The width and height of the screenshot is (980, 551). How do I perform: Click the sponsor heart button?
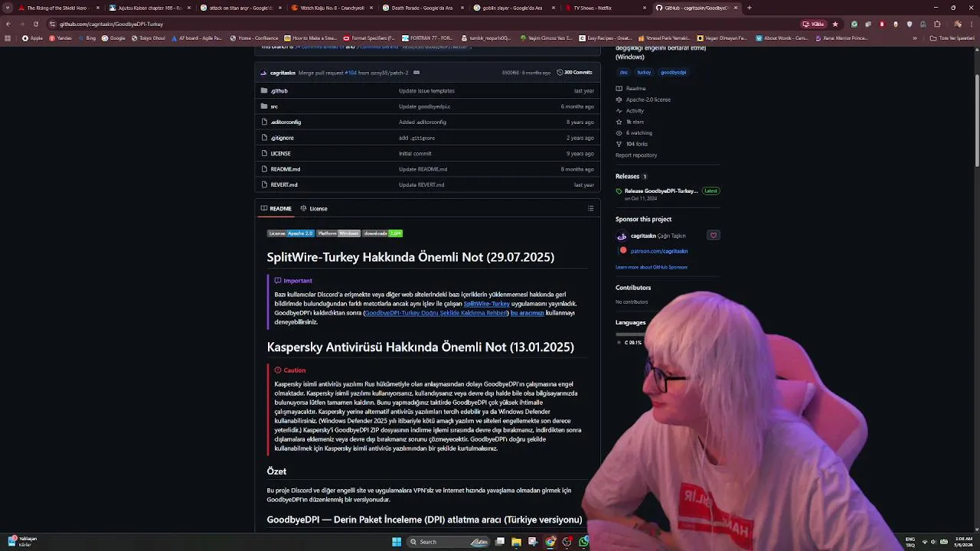[714, 236]
